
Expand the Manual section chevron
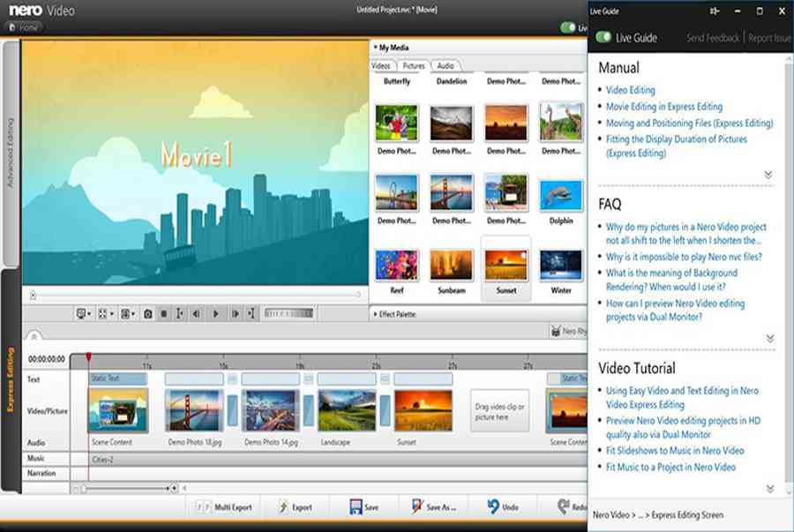pos(768,175)
